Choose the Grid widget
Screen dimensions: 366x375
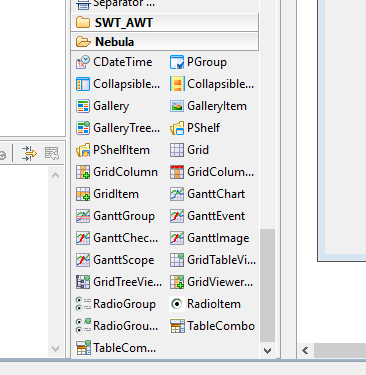[x=190, y=150]
